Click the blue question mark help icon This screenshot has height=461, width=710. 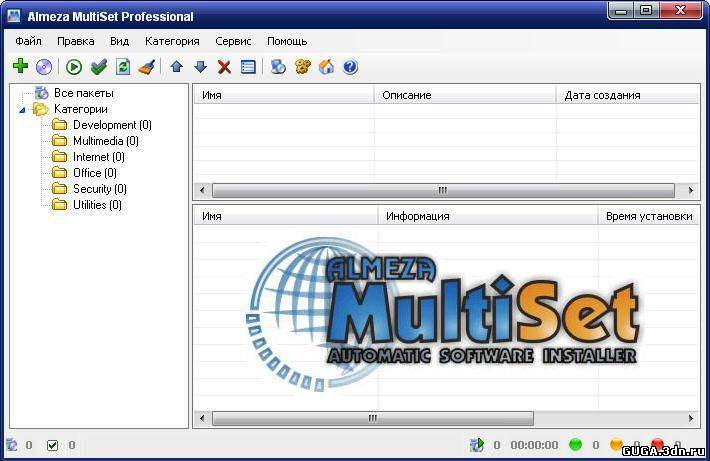350,67
